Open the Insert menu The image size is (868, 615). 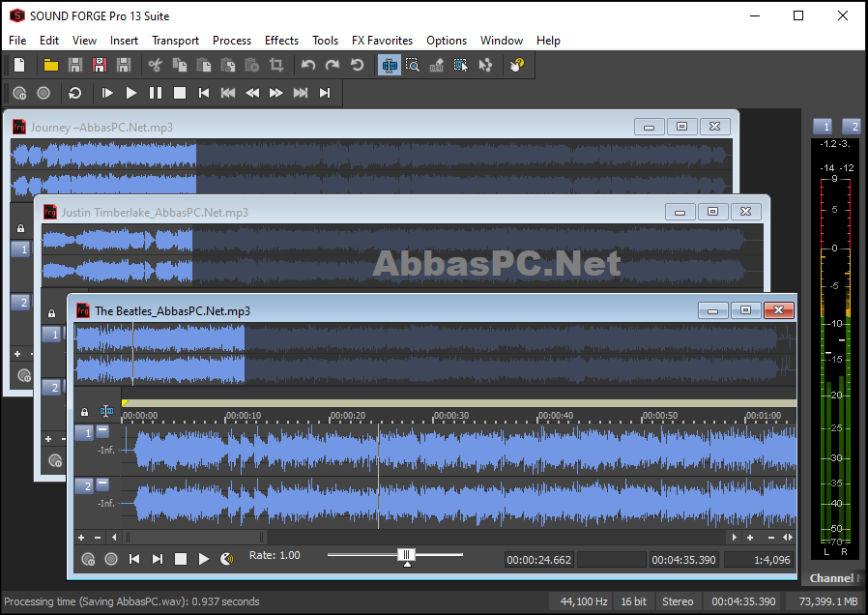click(124, 41)
